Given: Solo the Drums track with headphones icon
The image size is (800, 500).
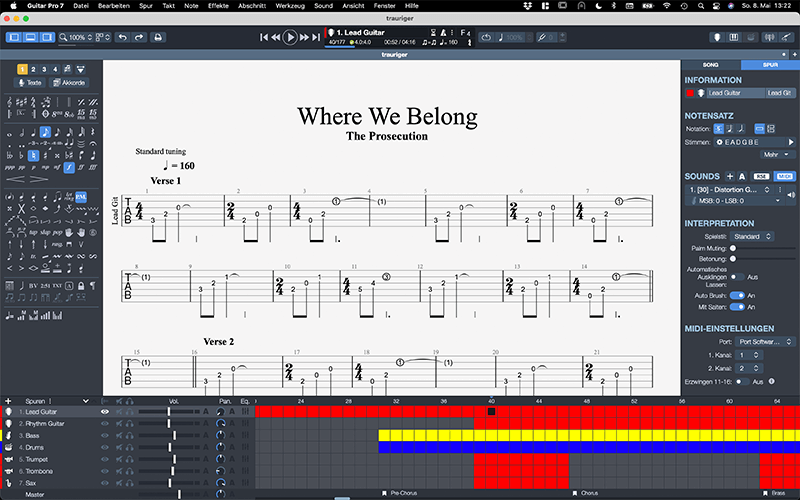Looking at the screenshot, I should point(130,447).
